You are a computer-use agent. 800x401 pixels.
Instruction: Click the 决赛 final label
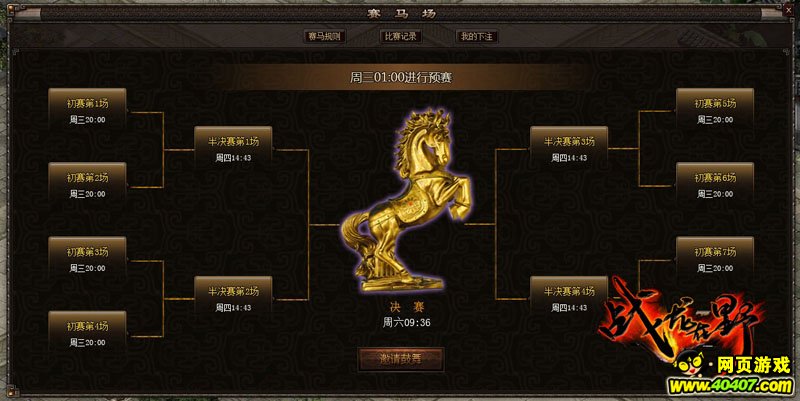[x=407, y=307]
